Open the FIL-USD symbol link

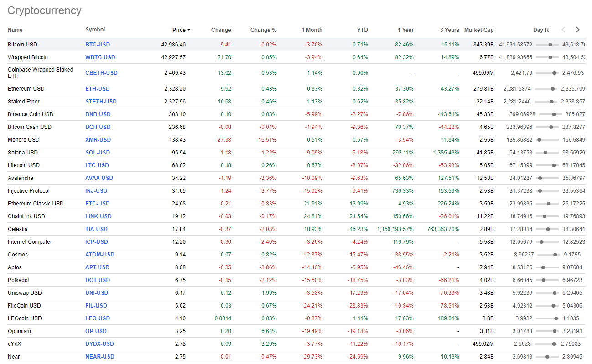tap(96, 306)
